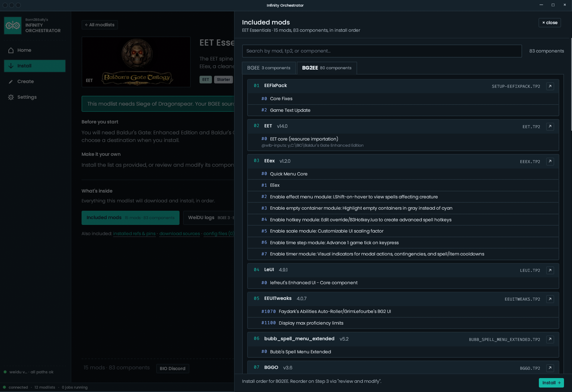
Task: Click Enable scale module row
Action: 403,231
